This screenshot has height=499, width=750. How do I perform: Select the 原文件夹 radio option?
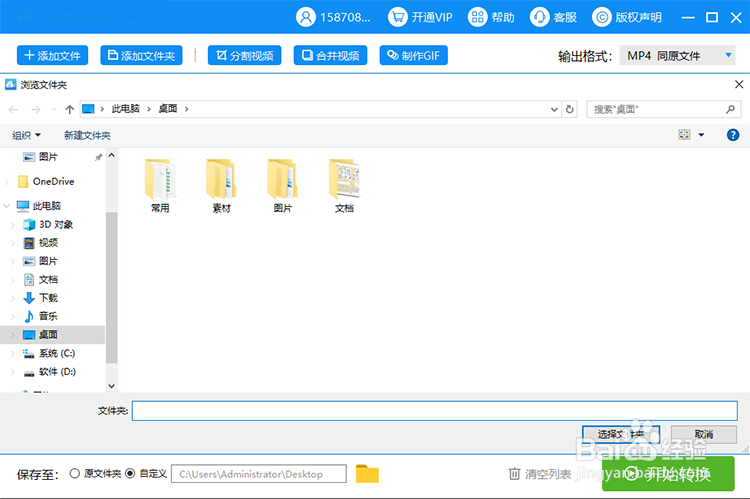click(75, 474)
